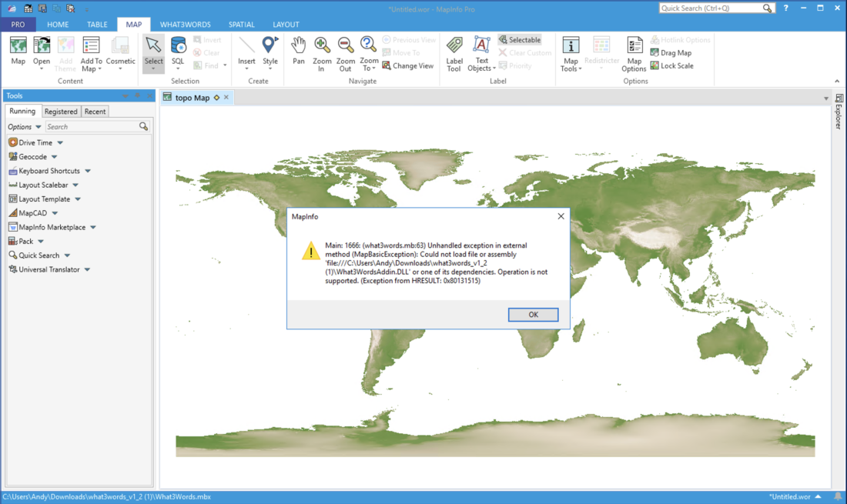
Task: Expand Layout Scalebar tool menu
Action: [x=75, y=185]
